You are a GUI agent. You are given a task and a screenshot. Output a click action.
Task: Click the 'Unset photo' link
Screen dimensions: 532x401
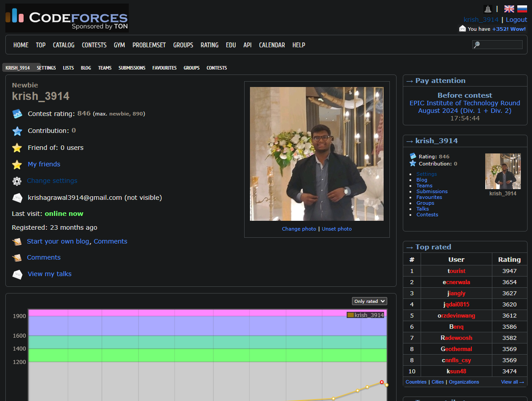click(x=336, y=229)
